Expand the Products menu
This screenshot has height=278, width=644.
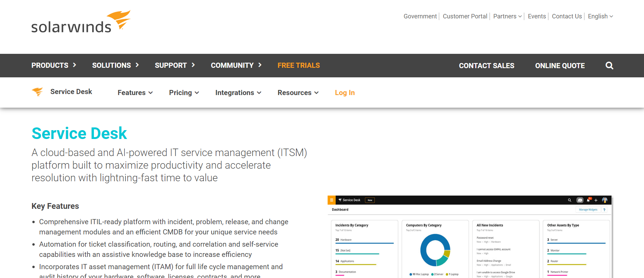point(54,65)
